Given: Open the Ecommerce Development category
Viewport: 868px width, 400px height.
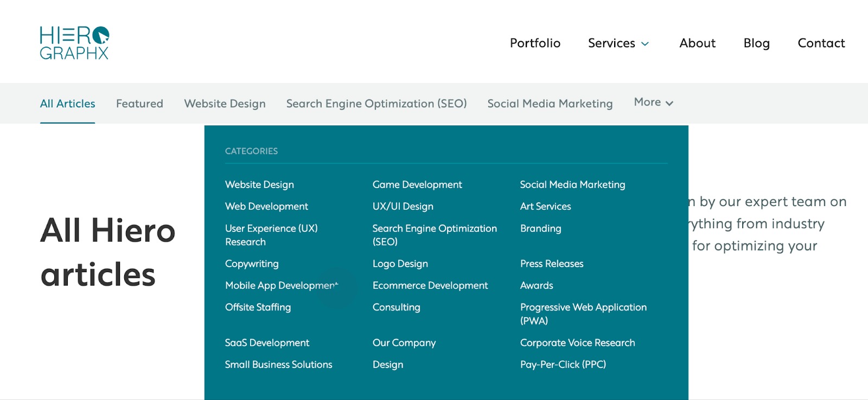Looking at the screenshot, I should (430, 285).
